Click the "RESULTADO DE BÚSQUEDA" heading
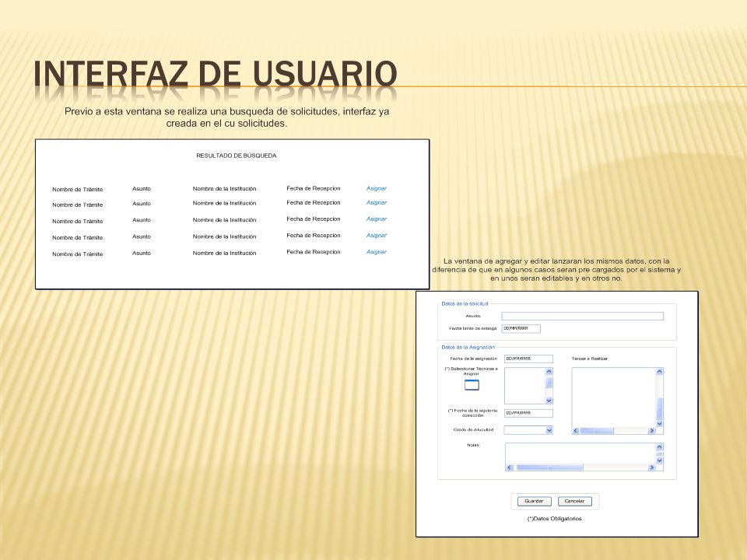Viewport: 747px width, 560px height. pos(237,156)
